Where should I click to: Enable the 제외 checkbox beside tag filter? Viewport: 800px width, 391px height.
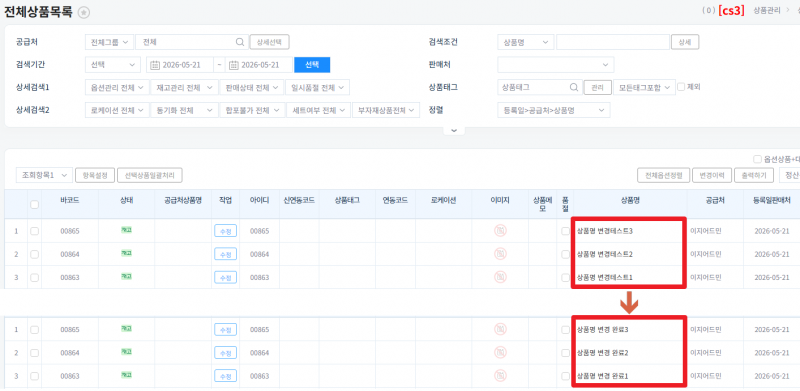click(x=681, y=87)
